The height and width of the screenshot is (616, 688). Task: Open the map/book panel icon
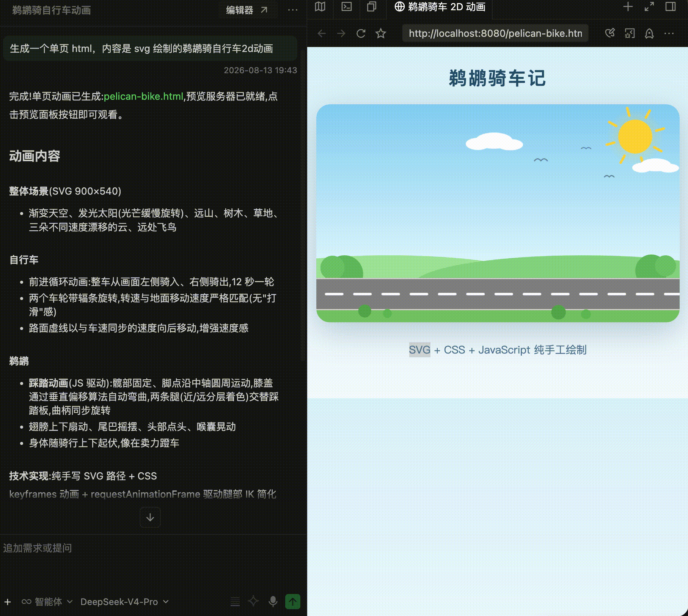pos(320,7)
